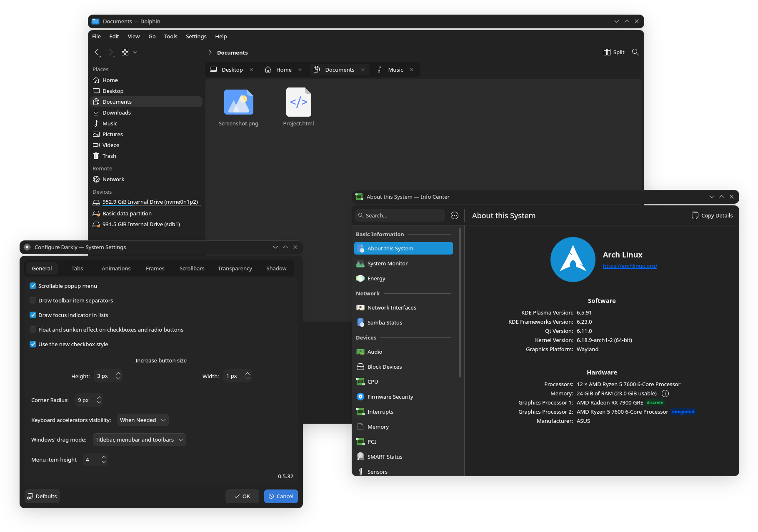Open Info Center hamburger options menu
Viewport: 758px width, 532px height.
coord(455,215)
